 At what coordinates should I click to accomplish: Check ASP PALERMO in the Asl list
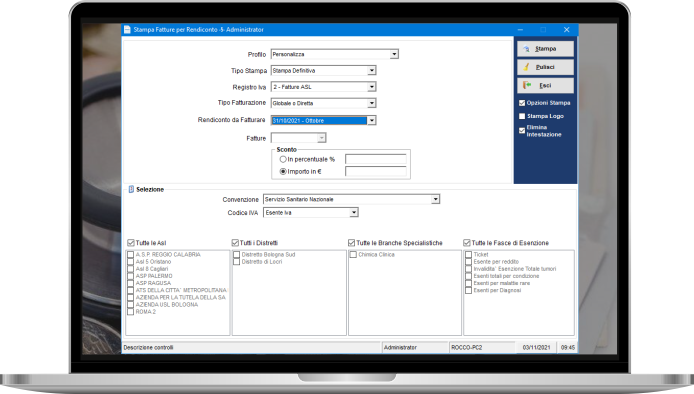(x=131, y=276)
